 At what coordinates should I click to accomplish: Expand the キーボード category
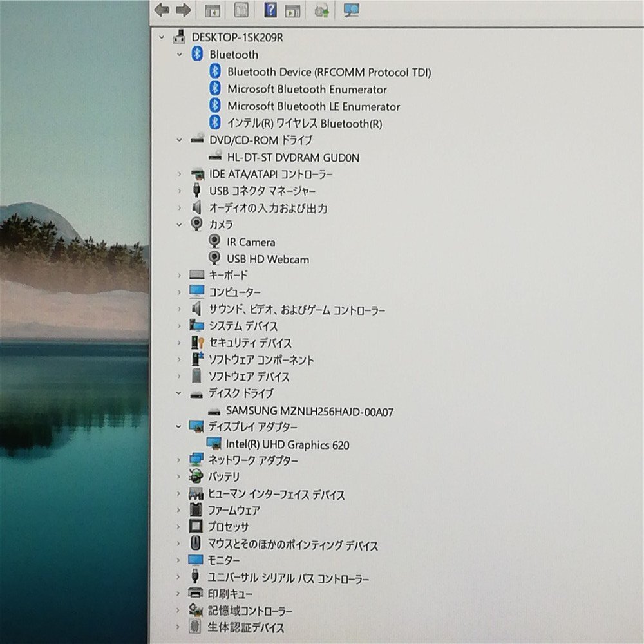[x=180, y=275]
